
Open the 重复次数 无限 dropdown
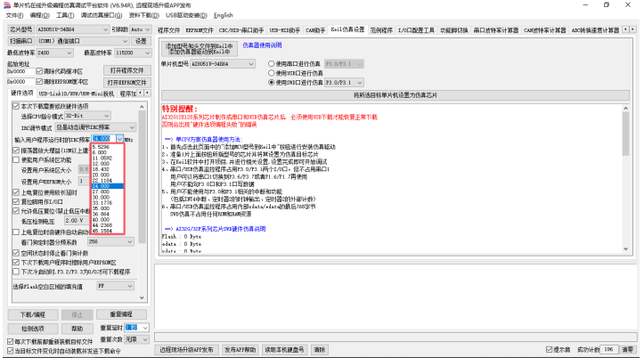tap(136, 339)
